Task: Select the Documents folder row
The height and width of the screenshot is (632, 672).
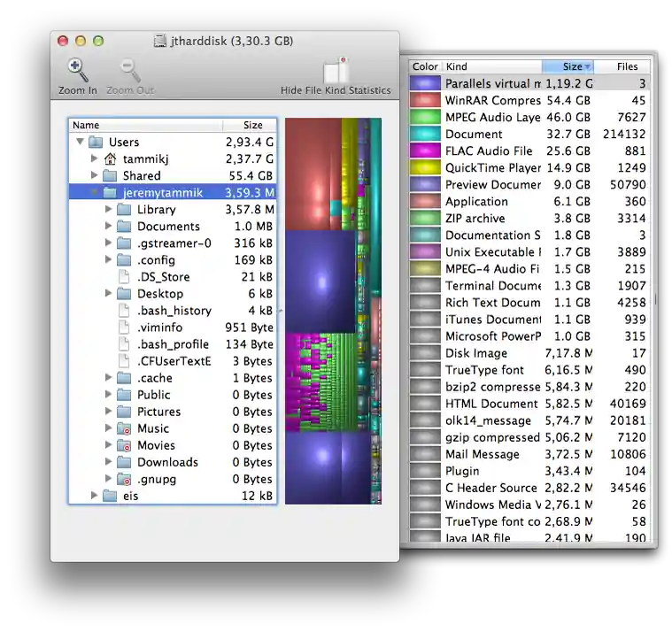Action: 168,227
